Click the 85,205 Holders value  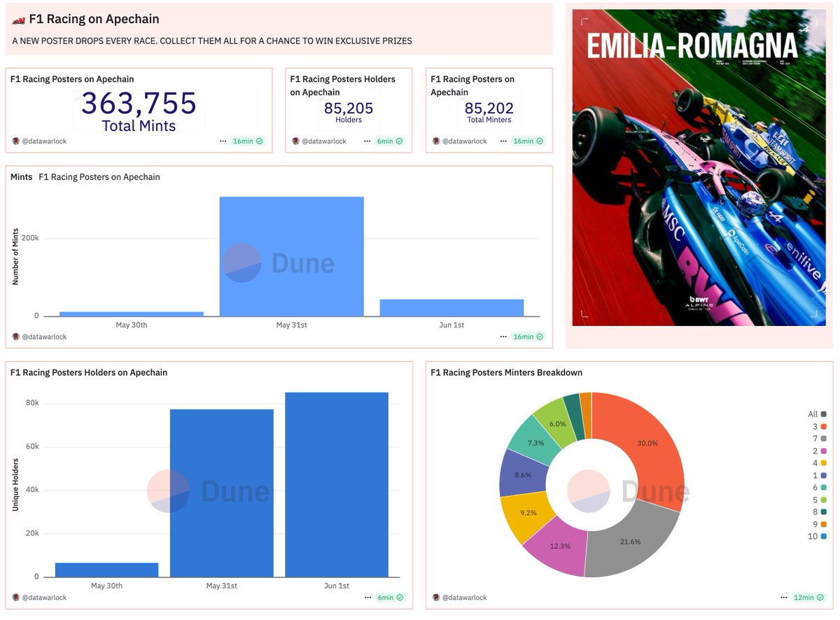[349, 108]
